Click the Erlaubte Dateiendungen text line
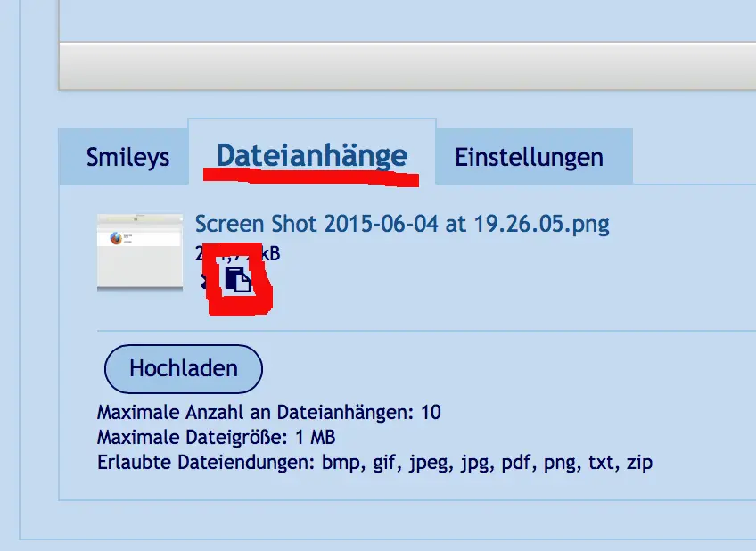Viewport: 756px width, 551px height. coord(374,464)
